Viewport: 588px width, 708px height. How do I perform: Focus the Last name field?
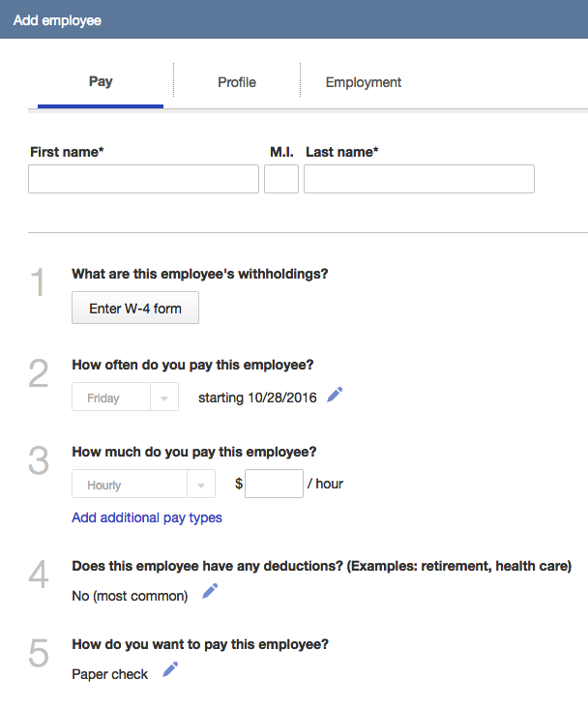click(x=419, y=179)
